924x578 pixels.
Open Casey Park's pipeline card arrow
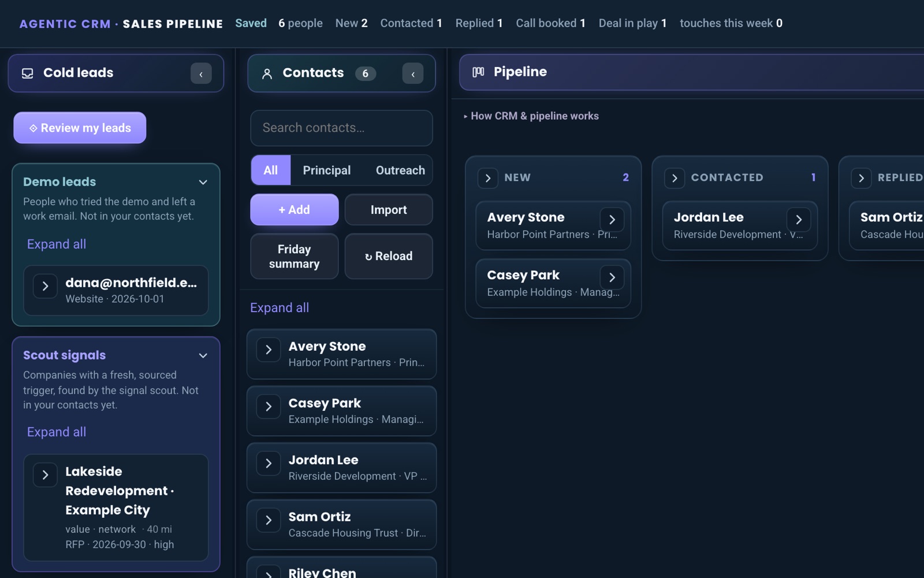612,277
